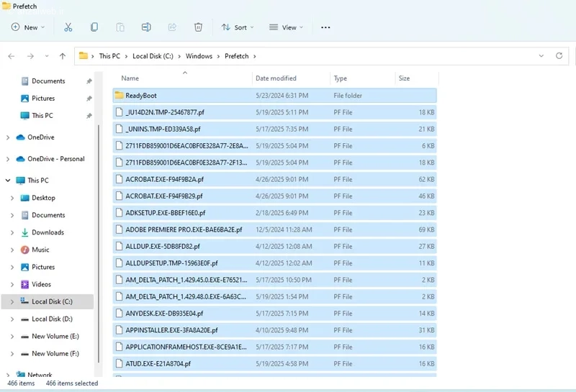The width and height of the screenshot is (576, 392).
Task: Click the Copy icon in toolbar
Action: [x=94, y=27]
